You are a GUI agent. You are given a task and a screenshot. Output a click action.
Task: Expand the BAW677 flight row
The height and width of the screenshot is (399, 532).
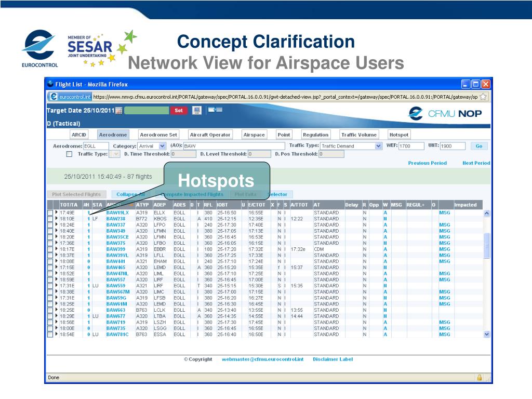tap(56, 316)
